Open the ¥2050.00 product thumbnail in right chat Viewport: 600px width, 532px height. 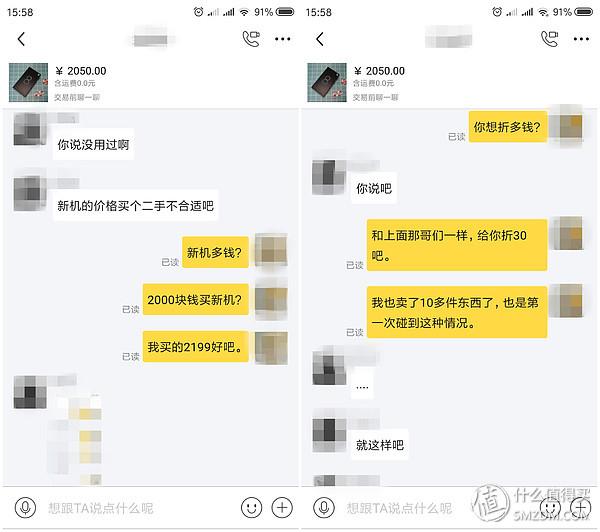[x=327, y=82]
